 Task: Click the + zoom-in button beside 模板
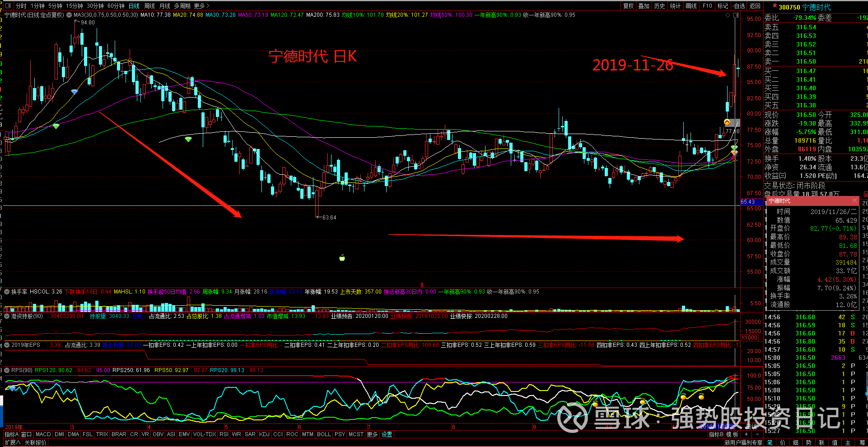746,434
